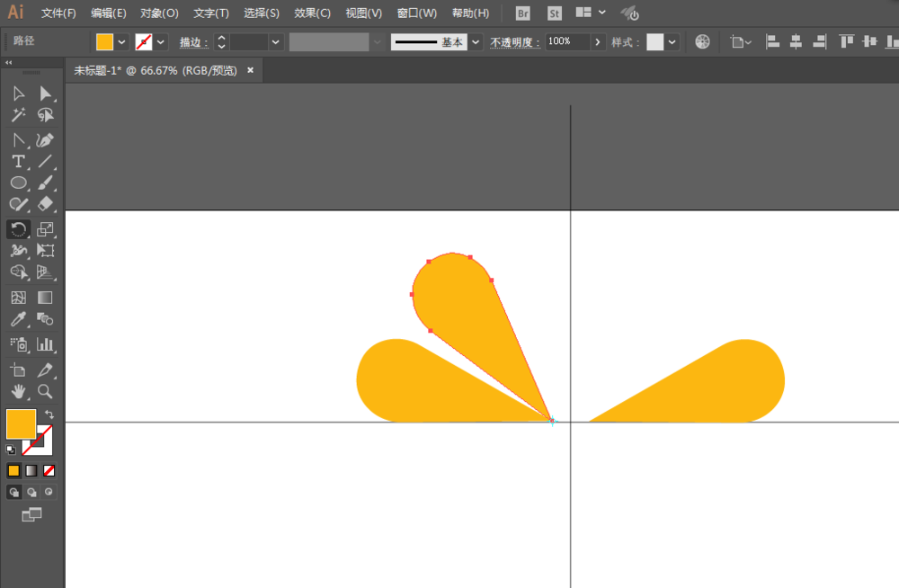Choose the Free Transform tool
This screenshot has height=588, width=899.
pos(45,251)
